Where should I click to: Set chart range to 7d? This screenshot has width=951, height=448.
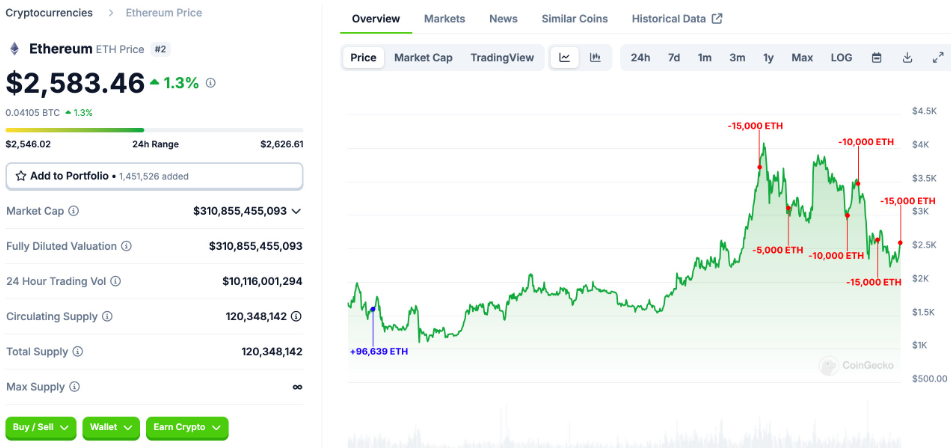[x=674, y=58]
